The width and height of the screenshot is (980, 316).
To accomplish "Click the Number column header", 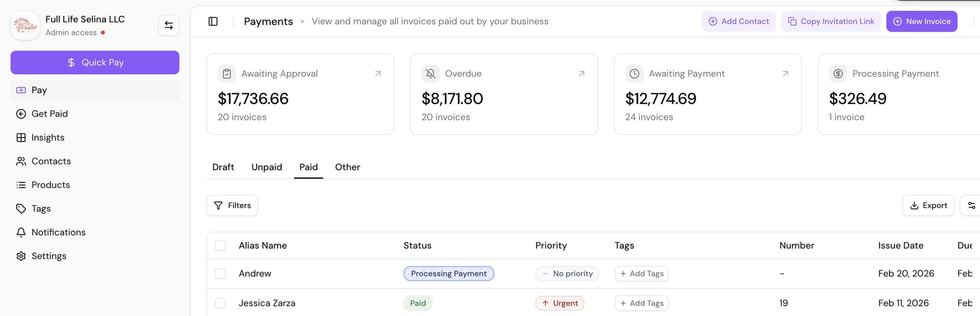I will [797, 246].
